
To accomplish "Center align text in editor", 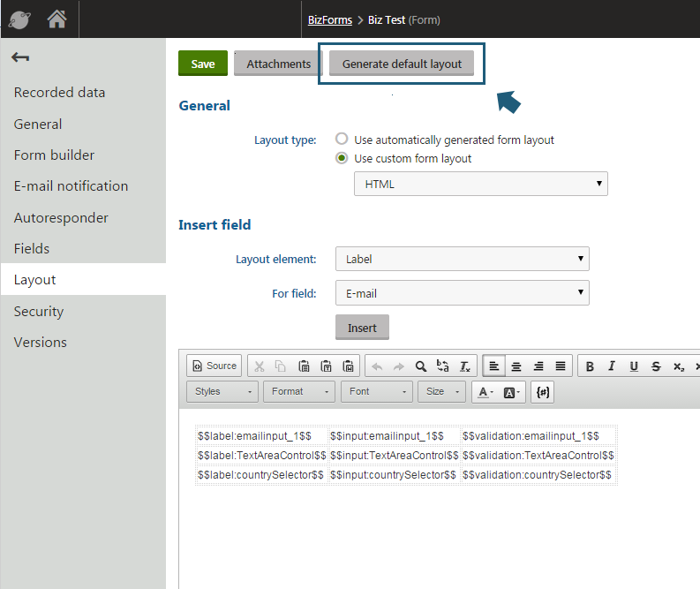I will click(x=516, y=366).
